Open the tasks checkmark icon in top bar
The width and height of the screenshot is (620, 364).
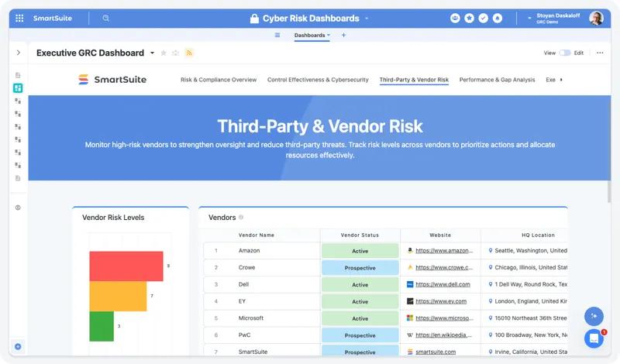click(483, 18)
